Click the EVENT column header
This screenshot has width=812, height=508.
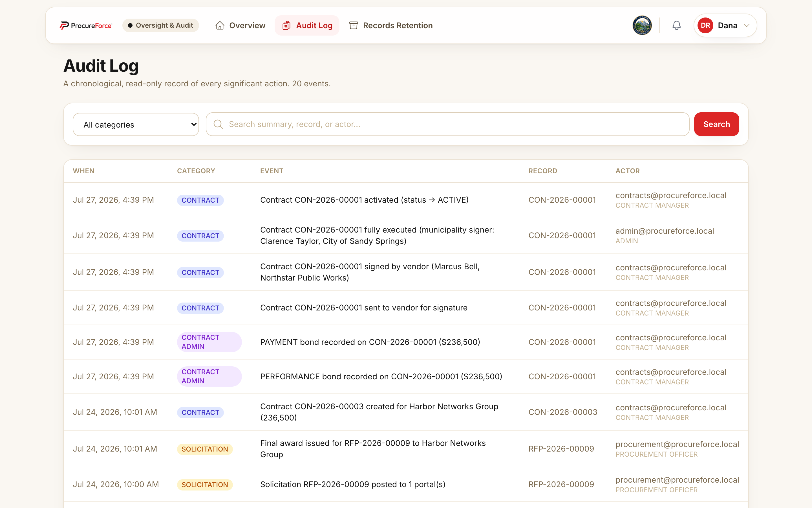click(x=272, y=171)
